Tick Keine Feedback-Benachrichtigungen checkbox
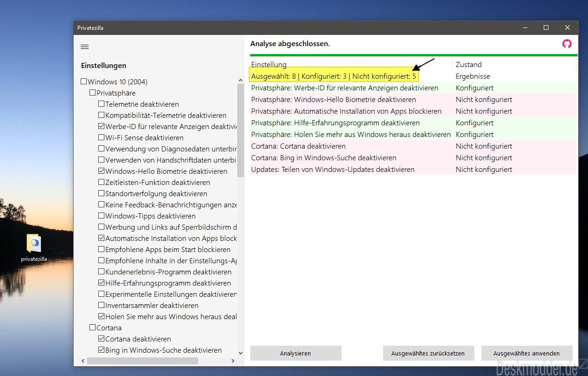 [102, 205]
